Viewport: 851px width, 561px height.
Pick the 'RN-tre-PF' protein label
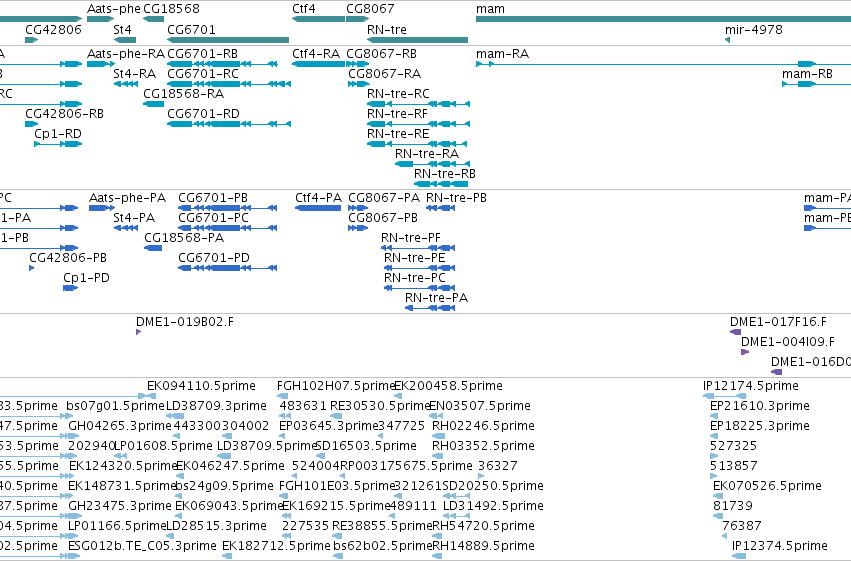tap(411, 238)
